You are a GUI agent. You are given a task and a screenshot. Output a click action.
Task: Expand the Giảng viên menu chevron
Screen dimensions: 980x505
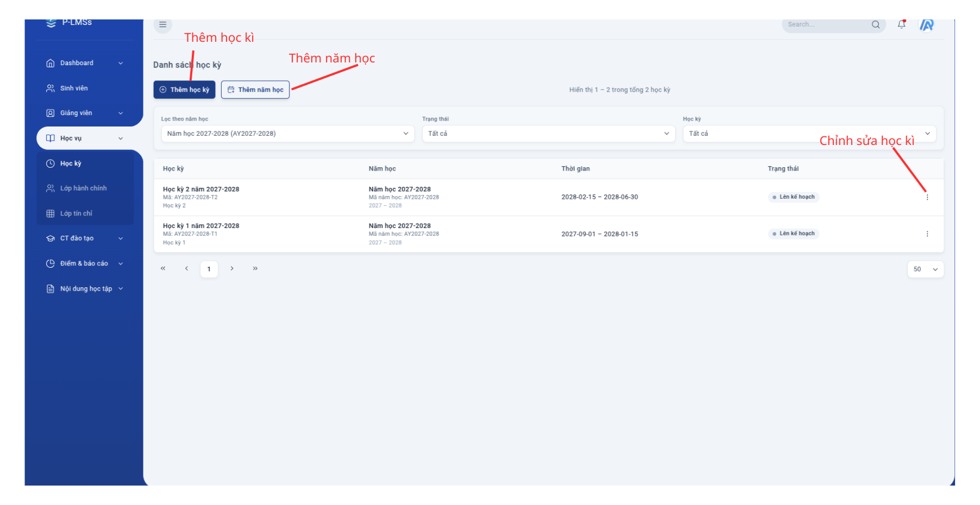(121, 113)
